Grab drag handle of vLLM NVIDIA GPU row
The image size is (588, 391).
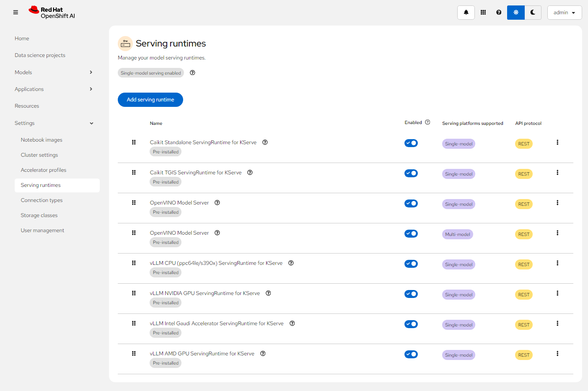pyautogui.click(x=134, y=293)
